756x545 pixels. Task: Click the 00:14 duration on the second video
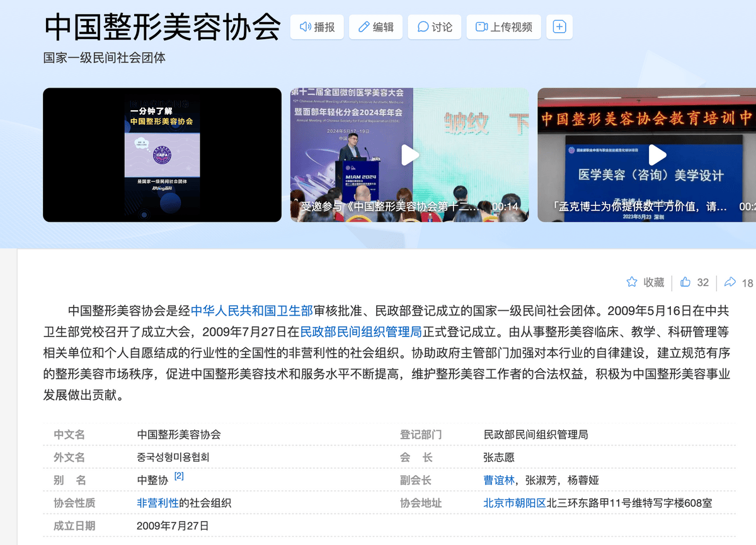505,207
